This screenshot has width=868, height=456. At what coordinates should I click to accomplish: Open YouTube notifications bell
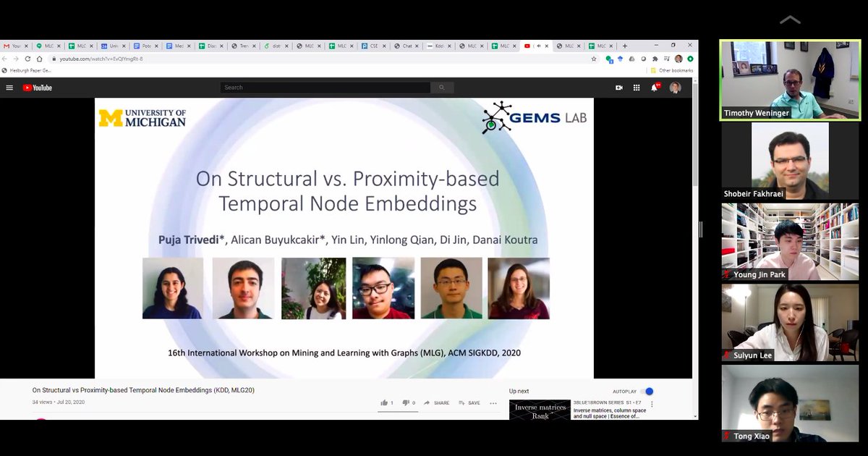coord(654,87)
